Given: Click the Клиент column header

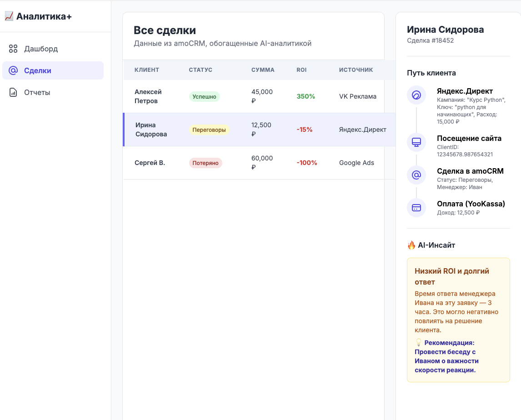Looking at the screenshot, I should coord(147,70).
